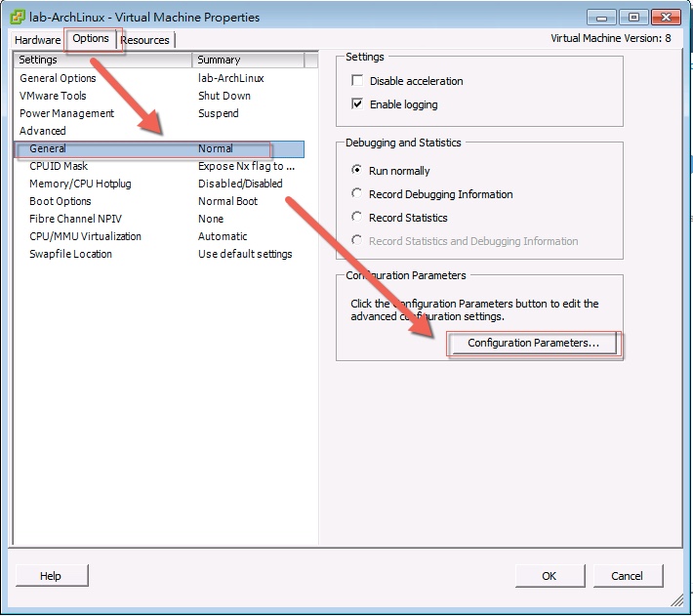This screenshot has height=616, width=693.
Task: Select CPUID Mask in Advanced settings
Action: pos(59,166)
